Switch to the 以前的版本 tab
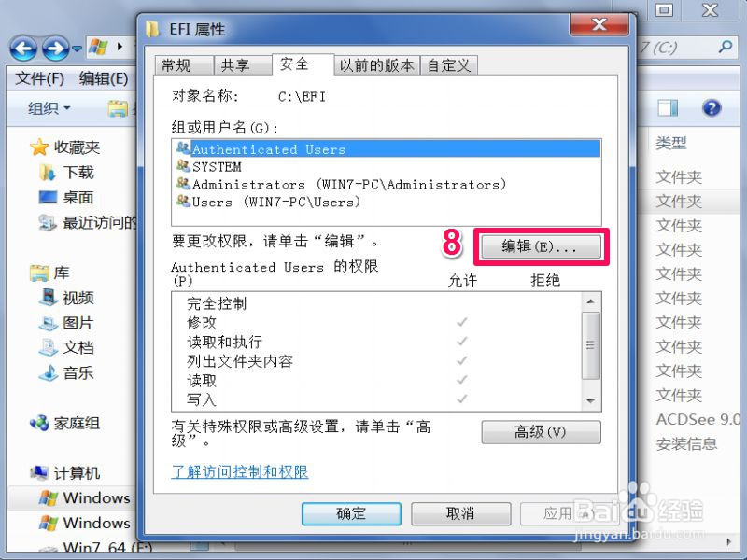Image resolution: width=747 pixels, height=560 pixels. (376, 65)
